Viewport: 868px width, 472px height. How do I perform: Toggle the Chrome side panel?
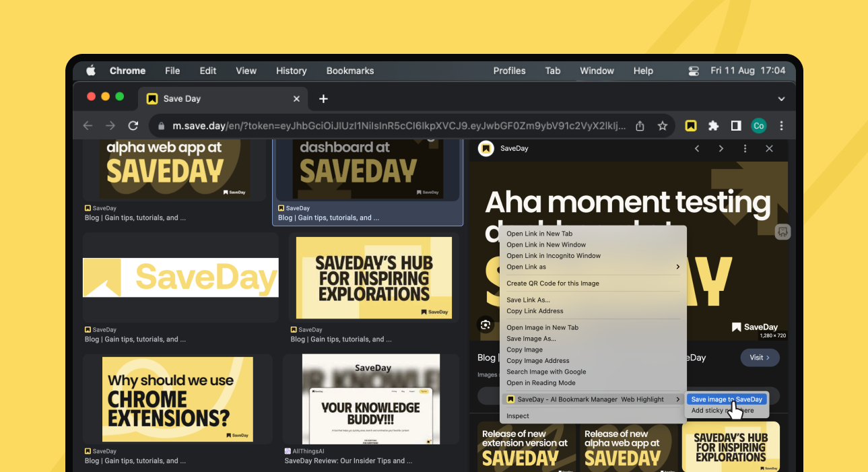click(736, 126)
